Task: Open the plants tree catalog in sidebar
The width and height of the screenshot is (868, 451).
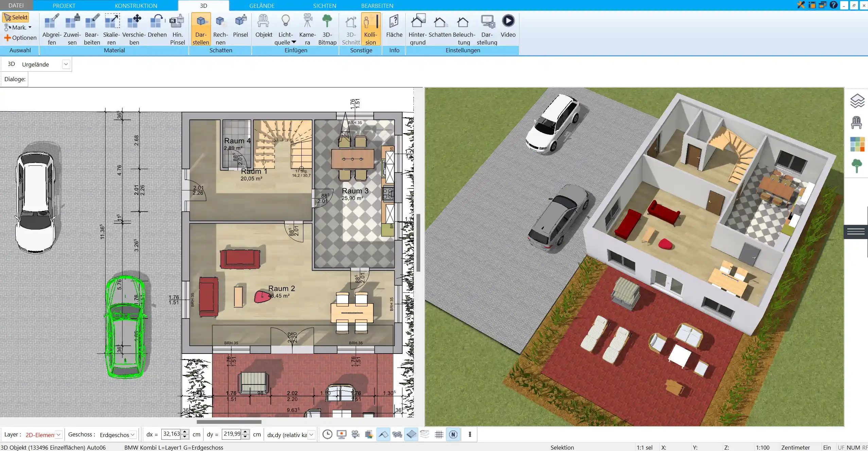Action: 857,166
